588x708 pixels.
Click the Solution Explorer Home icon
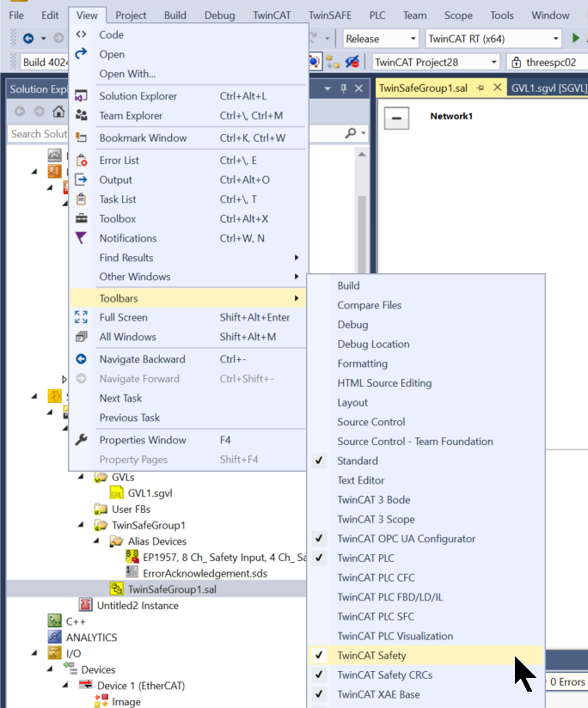(x=58, y=111)
